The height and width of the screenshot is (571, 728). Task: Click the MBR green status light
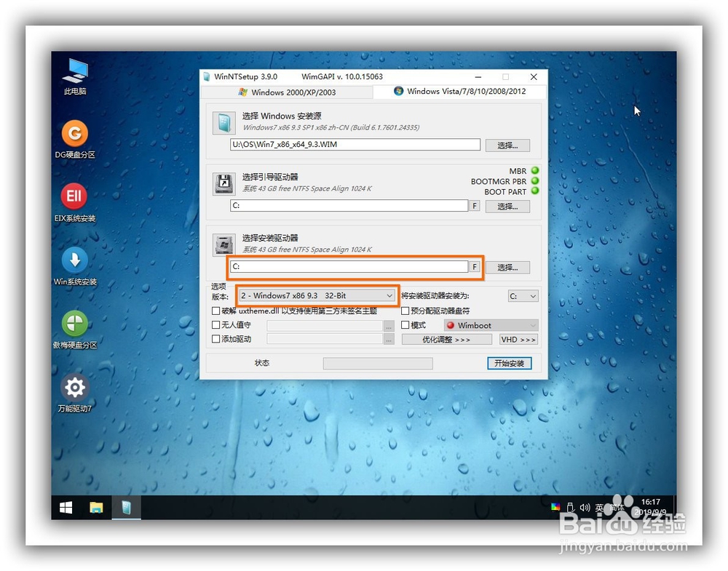[535, 171]
